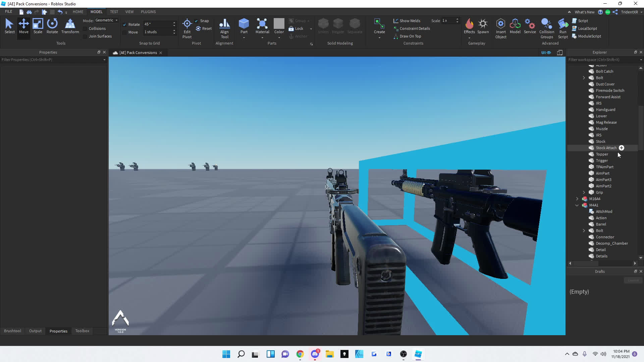Switch to the VIEW ribbon tab
Image resolution: width=644 pixels, height=362 pixels.
129,12
